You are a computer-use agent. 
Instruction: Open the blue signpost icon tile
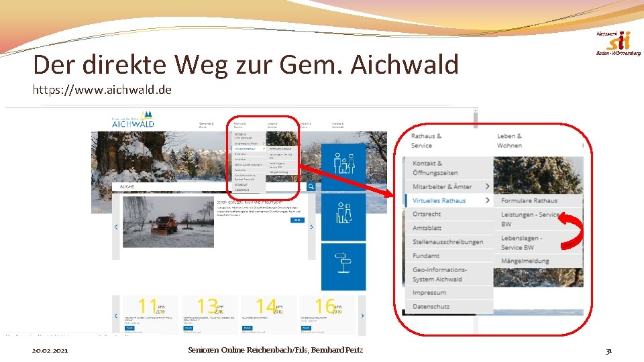pos(343,267)
